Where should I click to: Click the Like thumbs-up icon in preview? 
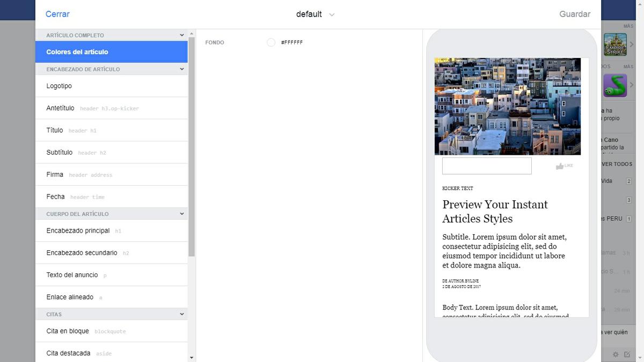(560, 166)
